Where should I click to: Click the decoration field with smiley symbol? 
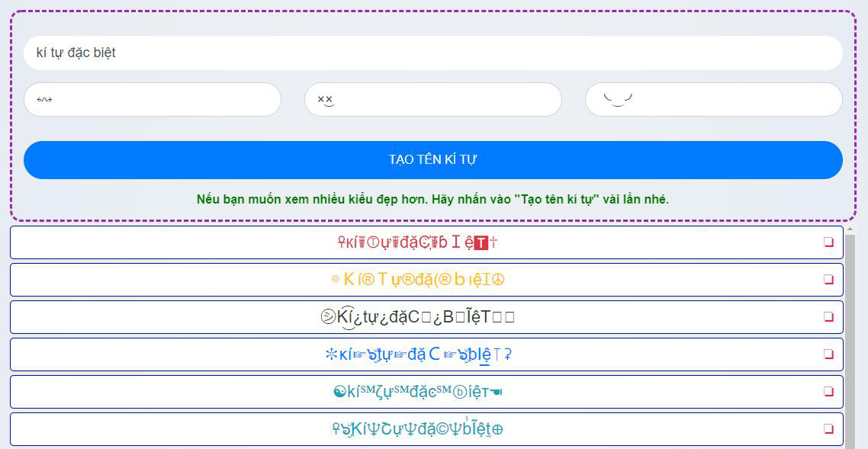(713, 99)
